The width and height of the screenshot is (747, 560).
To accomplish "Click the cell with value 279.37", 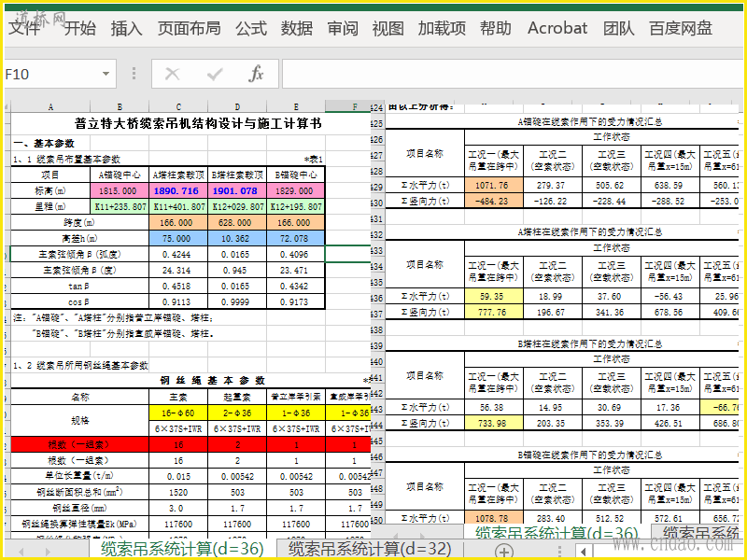I will pyautogui.click(x=553, y=185).
